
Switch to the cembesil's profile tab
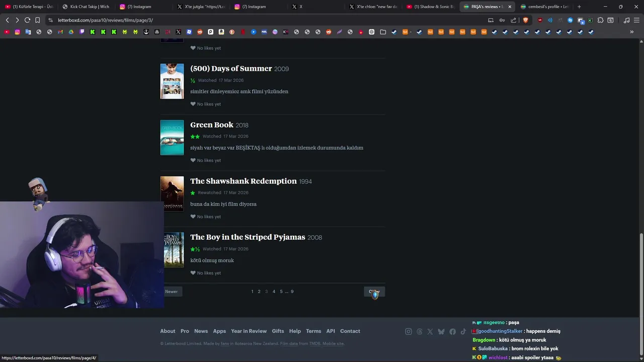(x=545, y=7)
